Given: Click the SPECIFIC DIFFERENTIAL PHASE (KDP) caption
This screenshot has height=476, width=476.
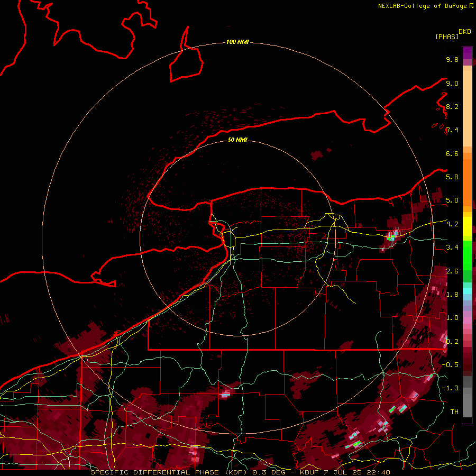Looking at the screenshot, I should tap(170, 472).
